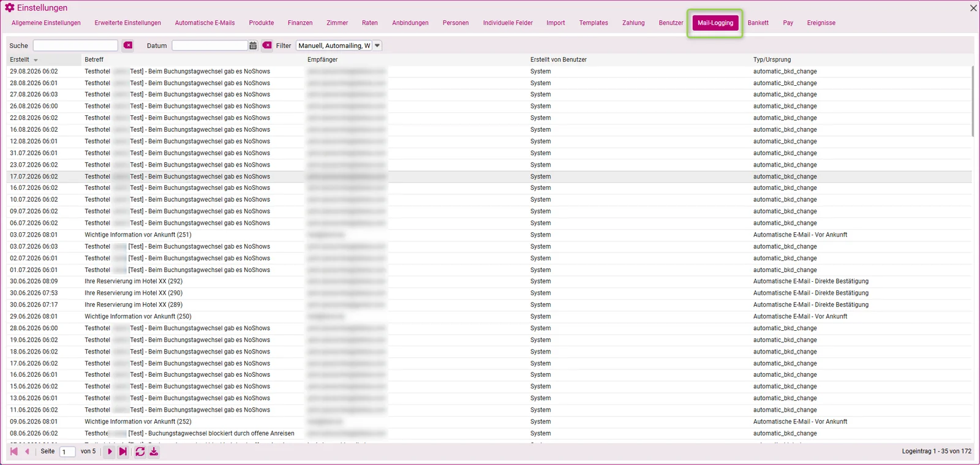This screenshot has height=465, width=980.
Task: Go to the next page
Action: tap(110, 452)
